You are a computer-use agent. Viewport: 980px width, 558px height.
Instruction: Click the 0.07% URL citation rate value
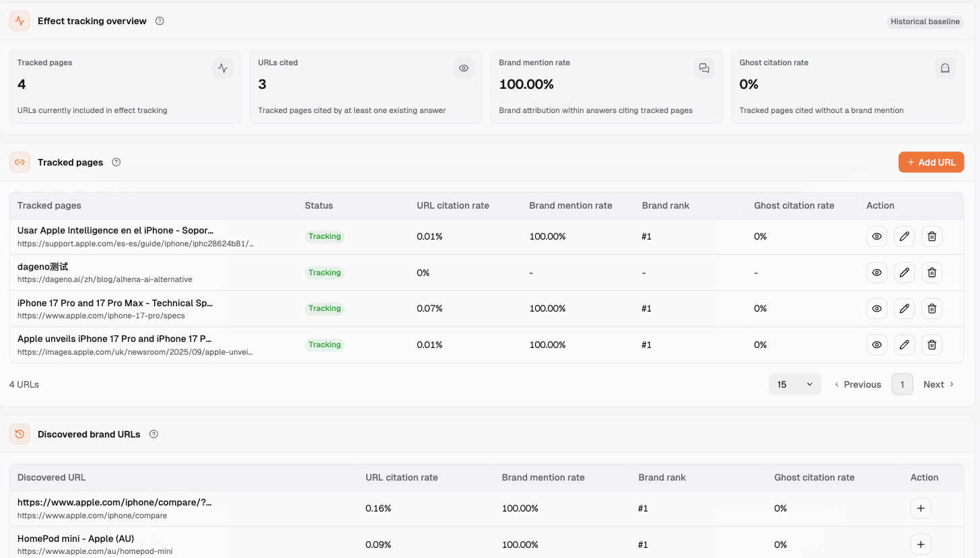point(429,308)
